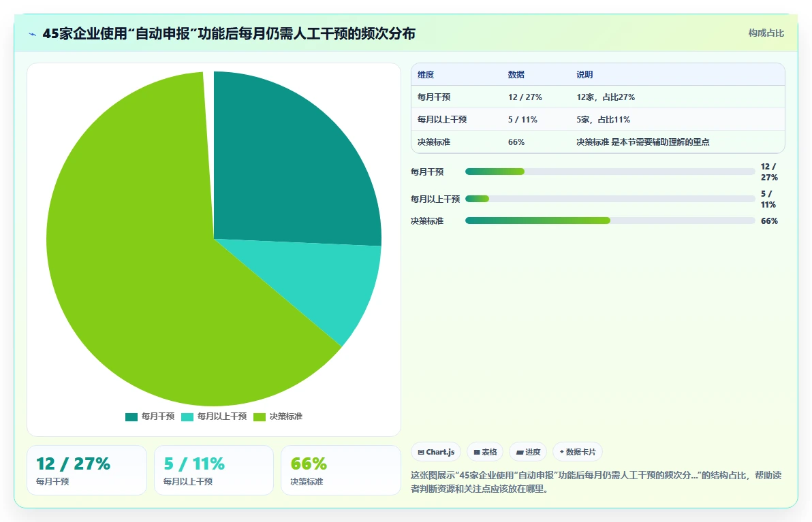Click description 5家，占比11%
812x522 pixels.
coord(604,120)
